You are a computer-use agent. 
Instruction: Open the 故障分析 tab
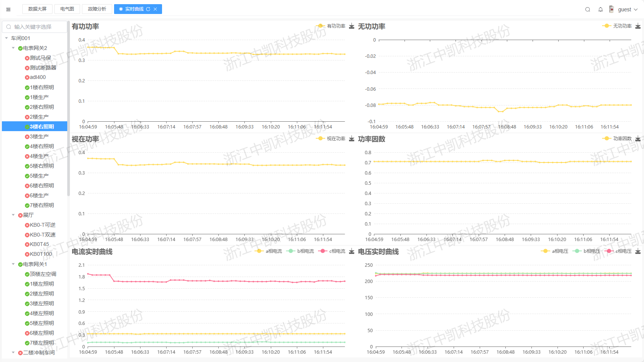[x=97, y=9]
